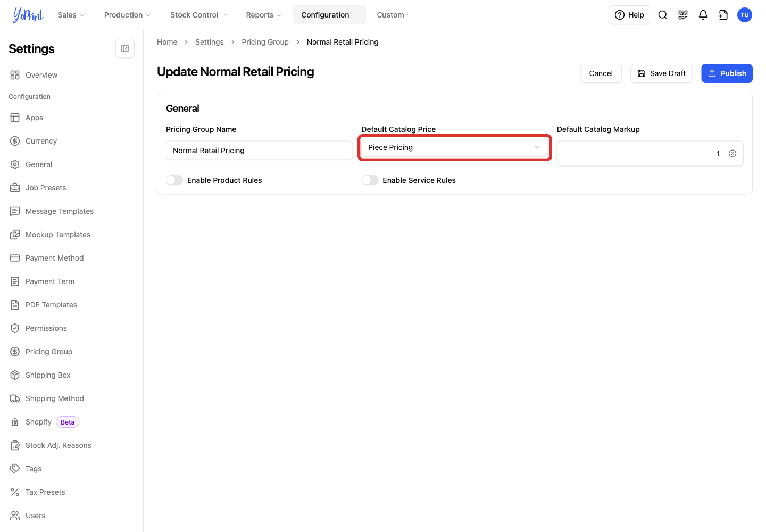The width and height of the screenshot is (766, 532).
Task: Click the Default Catalog Markup field
Action: coord(650,154)
